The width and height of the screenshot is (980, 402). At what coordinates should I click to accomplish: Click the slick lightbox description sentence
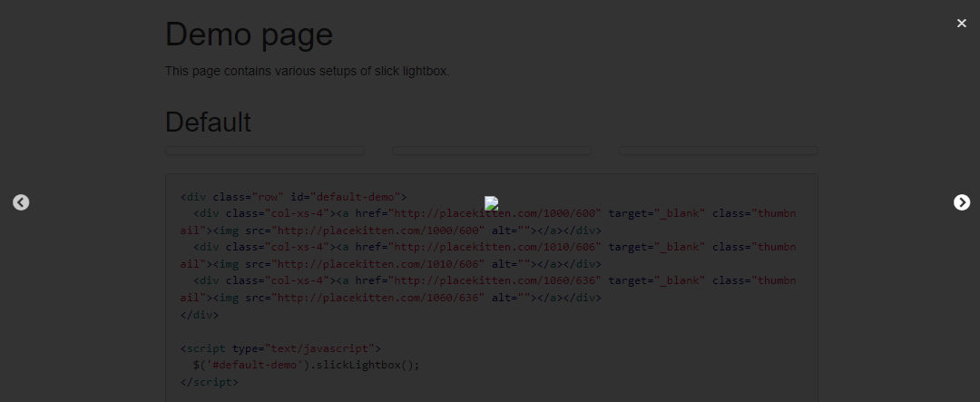point(307,72)
